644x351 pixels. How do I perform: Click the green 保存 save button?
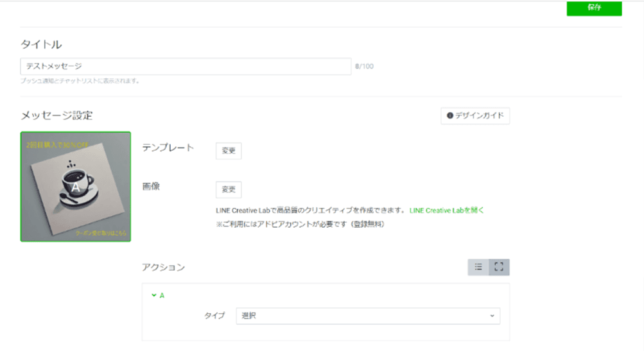pyautogui.click(x=594, y=8)
